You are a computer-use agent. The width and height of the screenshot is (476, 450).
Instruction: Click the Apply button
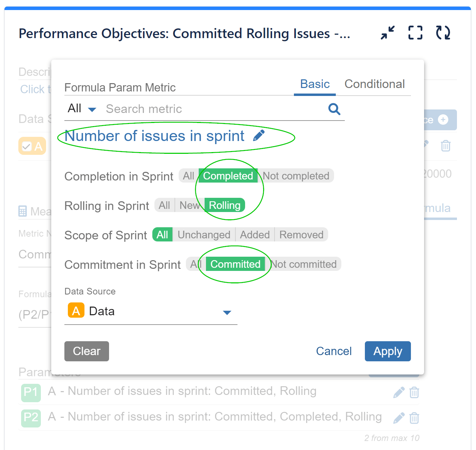[x=388, y=351]
